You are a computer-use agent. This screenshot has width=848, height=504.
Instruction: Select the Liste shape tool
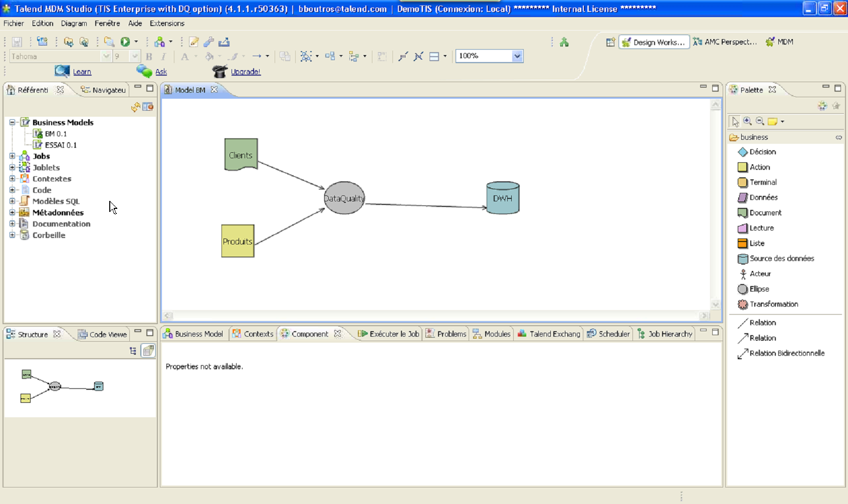pyautogui.click(x=751, y=243)
